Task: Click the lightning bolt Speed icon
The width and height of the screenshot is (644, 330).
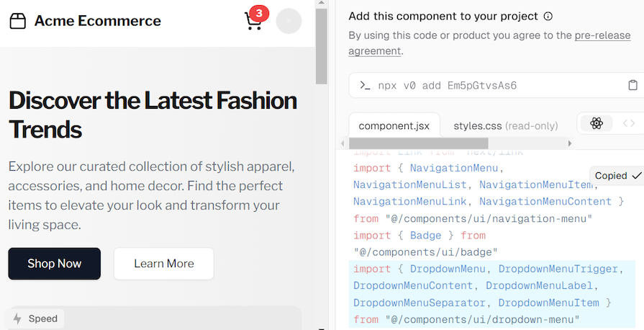Action: (17, 318)
